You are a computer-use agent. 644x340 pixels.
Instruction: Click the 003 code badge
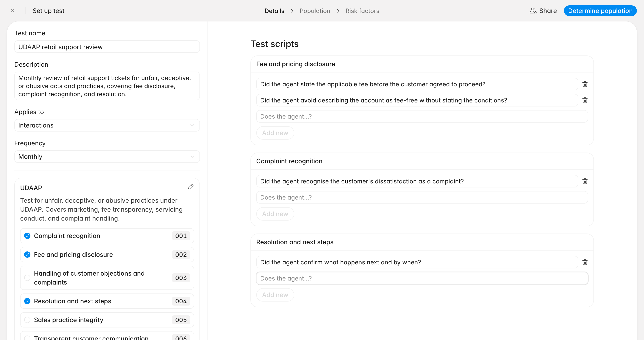pyautogui.click(x=181, y=278)
